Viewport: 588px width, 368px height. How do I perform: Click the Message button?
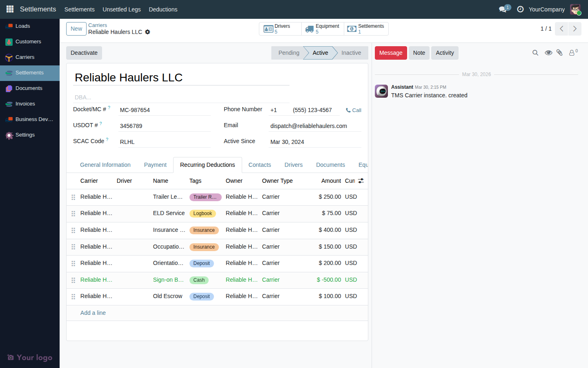click(391, 53)
